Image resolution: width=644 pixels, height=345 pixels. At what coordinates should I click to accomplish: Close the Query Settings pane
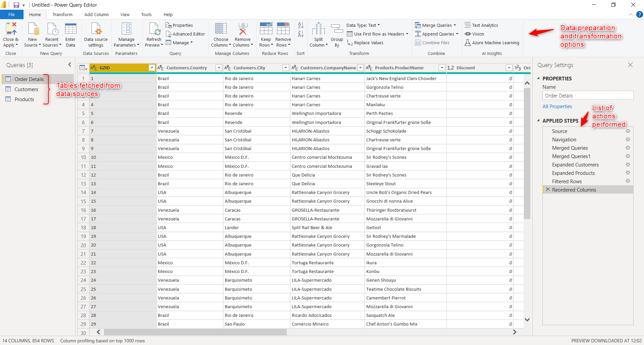click(x=630, y=65)
